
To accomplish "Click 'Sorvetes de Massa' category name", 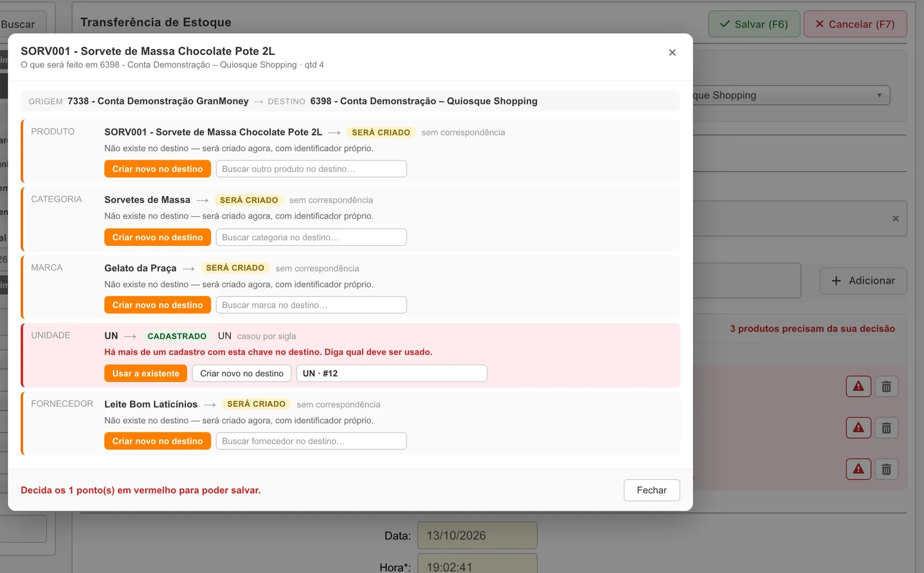I will tap(147, 200).
